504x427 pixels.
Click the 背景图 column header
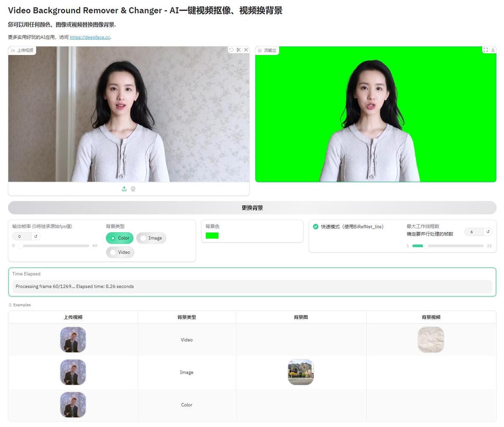click(301, 317)
